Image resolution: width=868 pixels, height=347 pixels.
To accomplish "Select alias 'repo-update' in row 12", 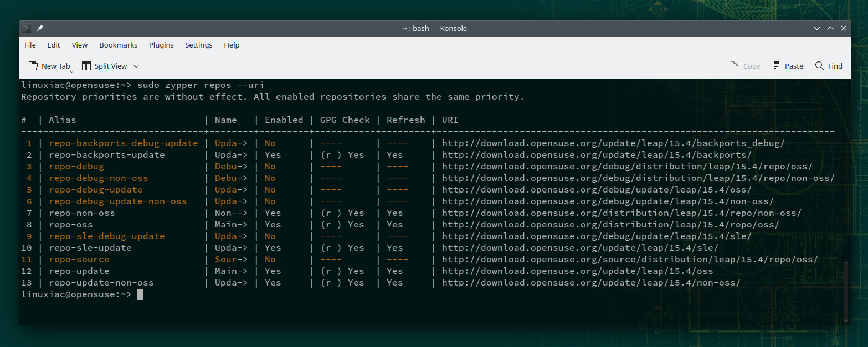I will pyautogui.click(x=79, y=271).
